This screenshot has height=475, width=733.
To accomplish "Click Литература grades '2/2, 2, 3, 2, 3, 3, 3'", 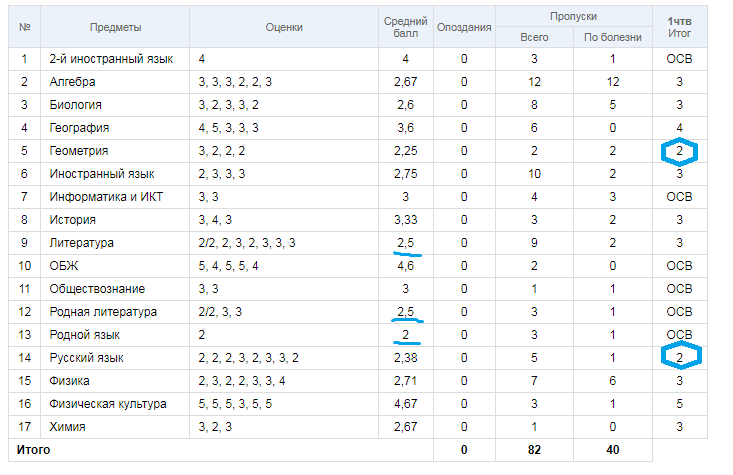I will (x=247, y=243).
